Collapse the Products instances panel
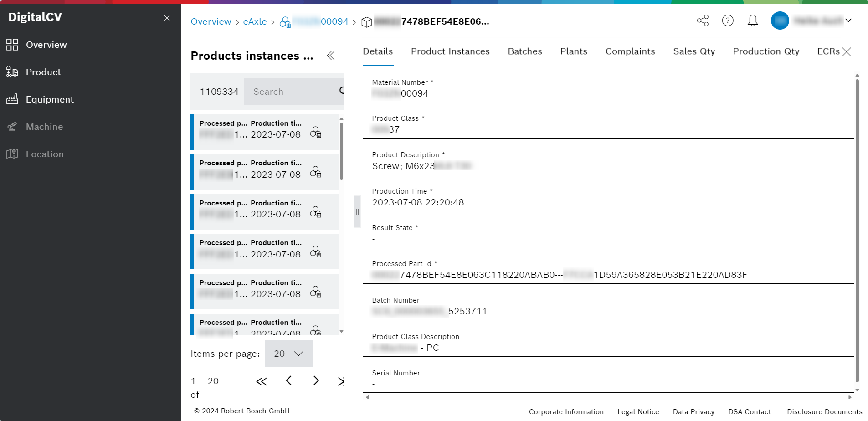 click(331, 56)
